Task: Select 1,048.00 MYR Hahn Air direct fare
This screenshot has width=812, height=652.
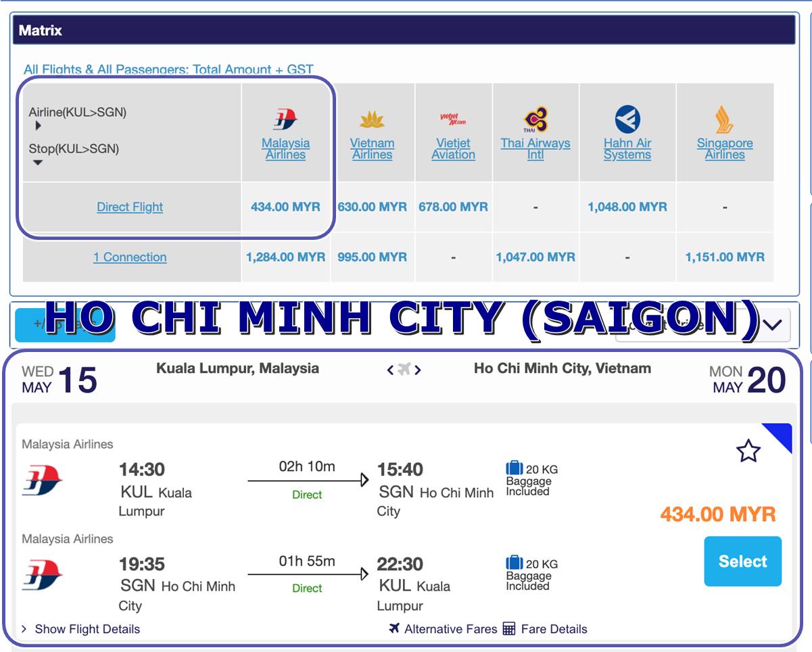Action: [627, 207]
